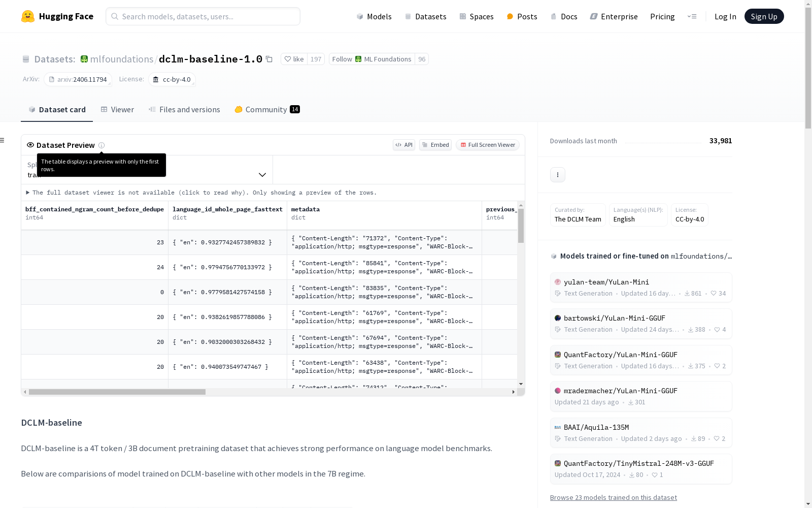
Task: Open Full Screen Viewer
Action: [488, 145]
